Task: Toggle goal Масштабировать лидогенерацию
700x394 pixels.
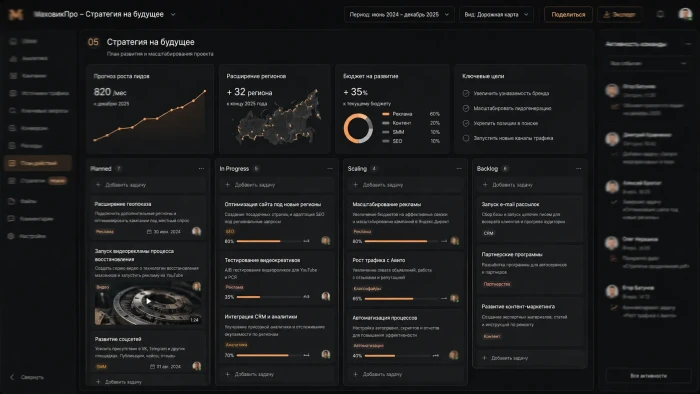Action: pyautogui.click(x=466, y=108)
